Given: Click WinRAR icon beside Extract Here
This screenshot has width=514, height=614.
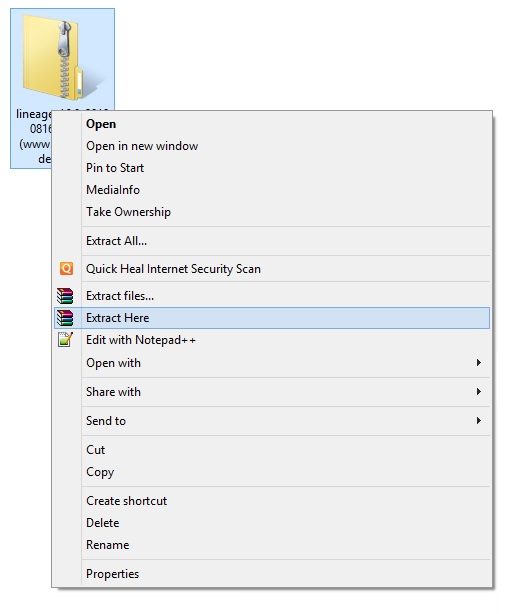Looking at the screenshot, I should coord(65,318).
